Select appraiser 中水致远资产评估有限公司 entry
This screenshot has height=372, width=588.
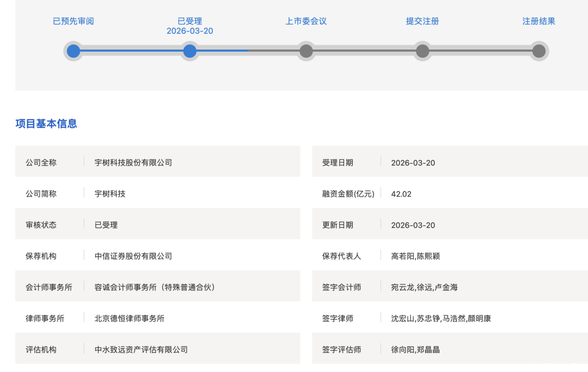(x=141, y=350)
